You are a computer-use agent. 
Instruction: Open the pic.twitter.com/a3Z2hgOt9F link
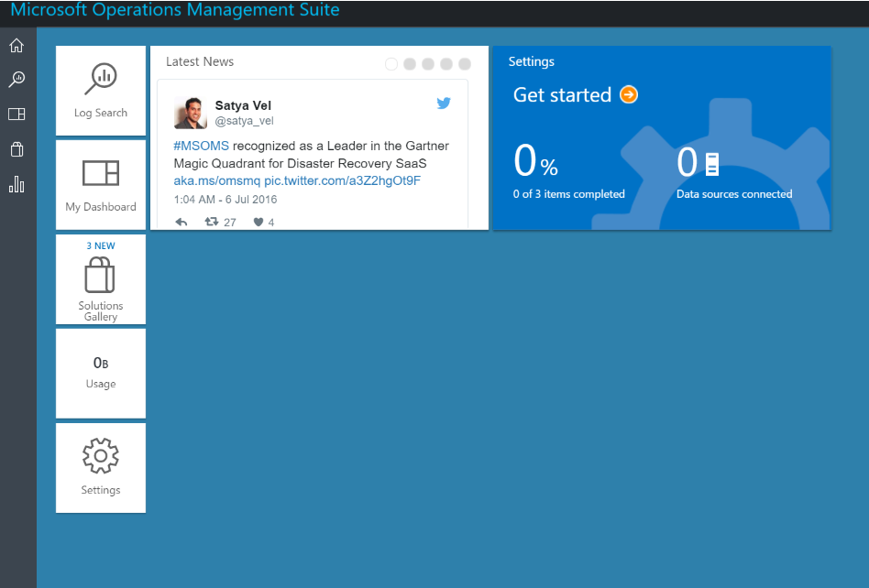coord(342,180)
